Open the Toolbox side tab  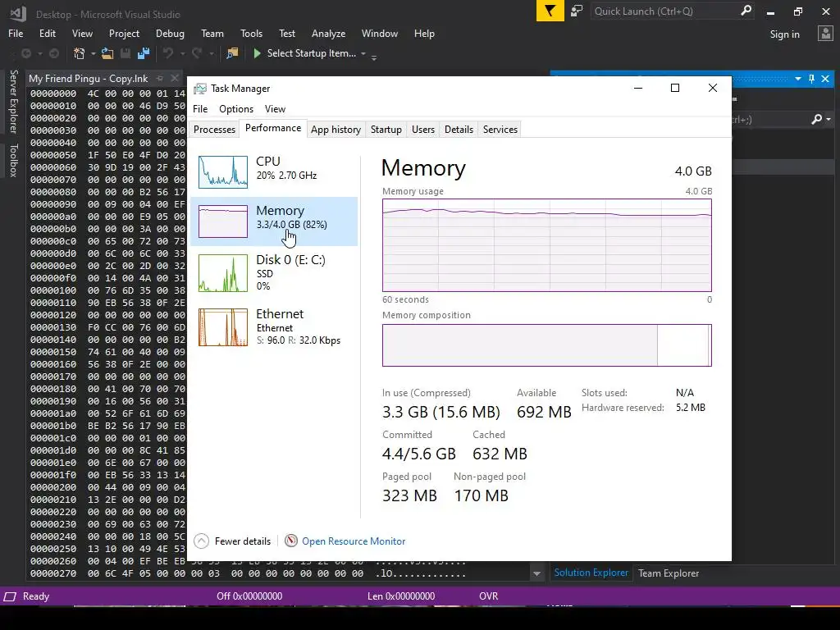(x=13, y=160)
